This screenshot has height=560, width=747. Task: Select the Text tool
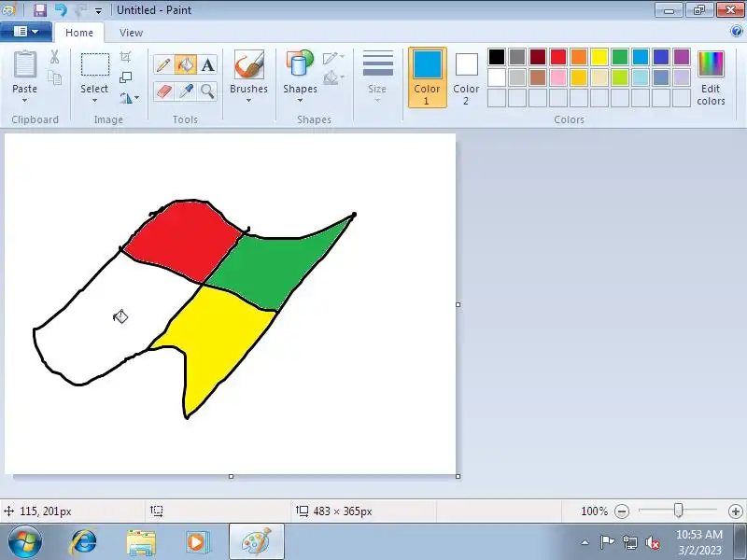point(207,64)
